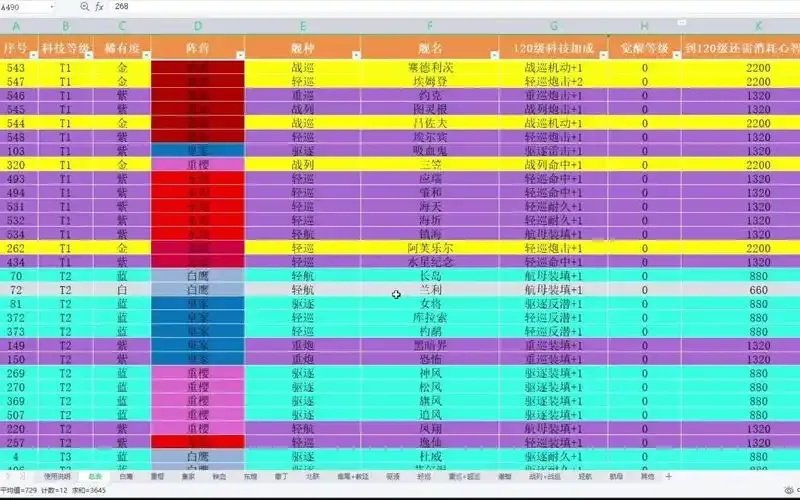This screenshot has width=800, height=500.
Task: Switch to the 铁血 sheet tab
Action: point(219,476)
